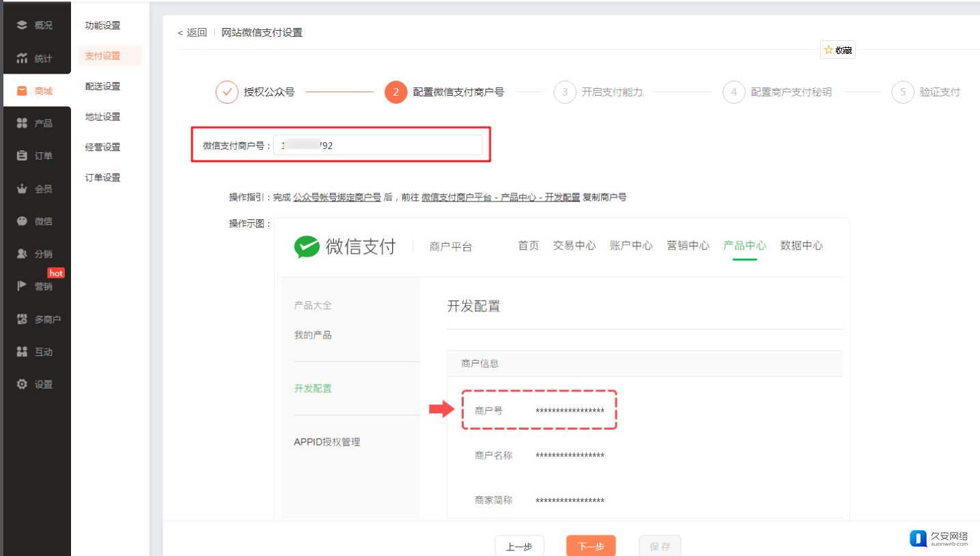980x556 pixels.
Task: Click the 收藏 star favorite button
Action: (x=837, y=50)
